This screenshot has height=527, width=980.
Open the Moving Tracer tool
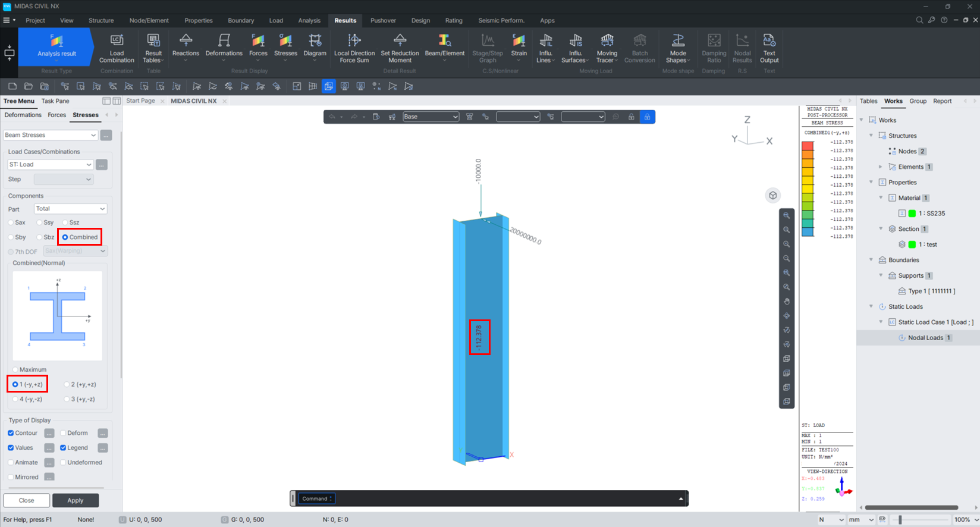point(607,48)
